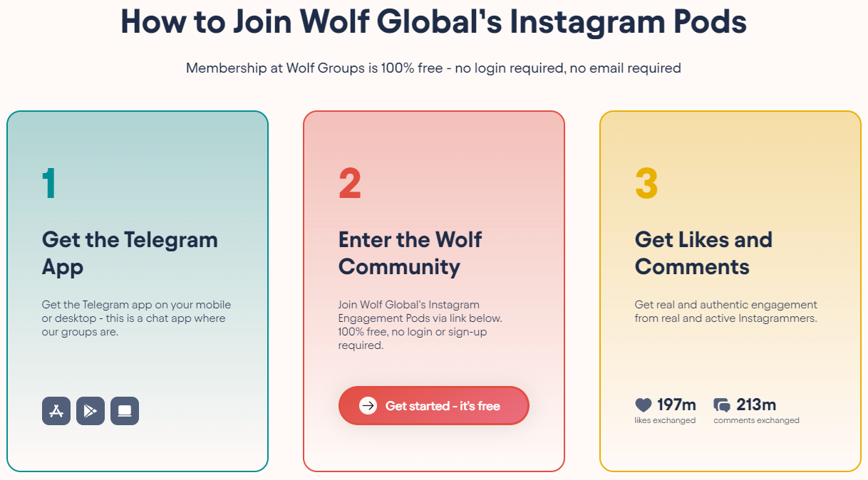868x480 pixels.
Task: Click the arrow circle in Get started button
Action: [368, 406]
